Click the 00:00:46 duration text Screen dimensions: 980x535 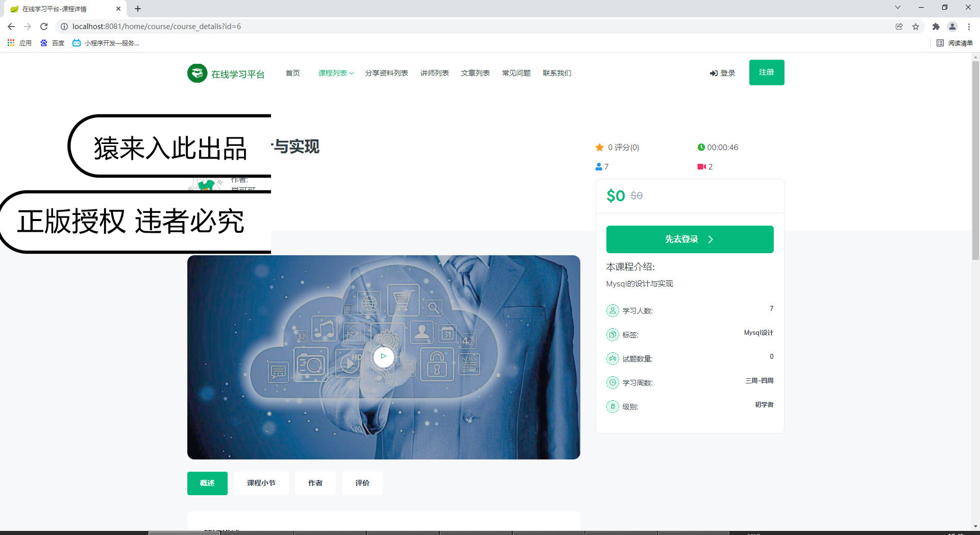click(722, 148)
